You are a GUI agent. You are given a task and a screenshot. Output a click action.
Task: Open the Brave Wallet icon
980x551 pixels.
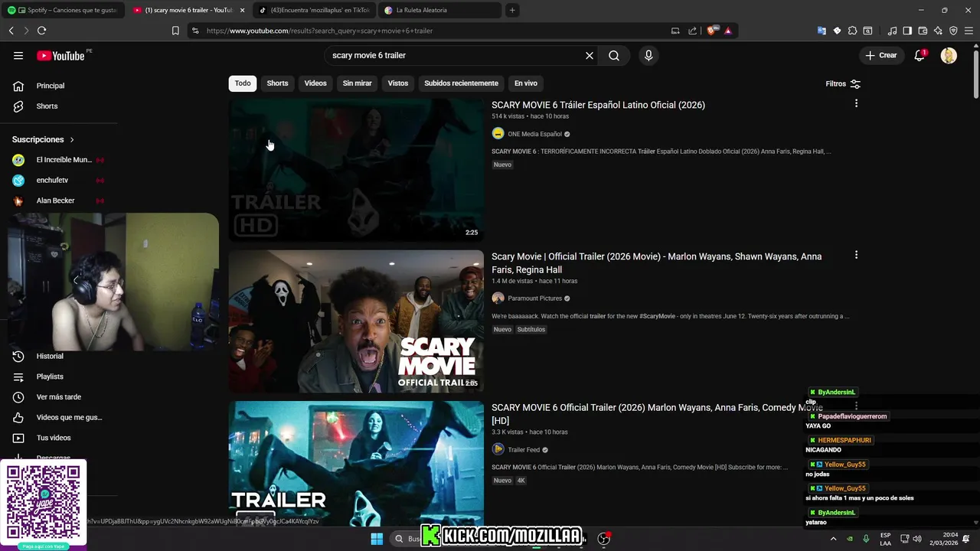pyautogui.click(x=923, y=31)
